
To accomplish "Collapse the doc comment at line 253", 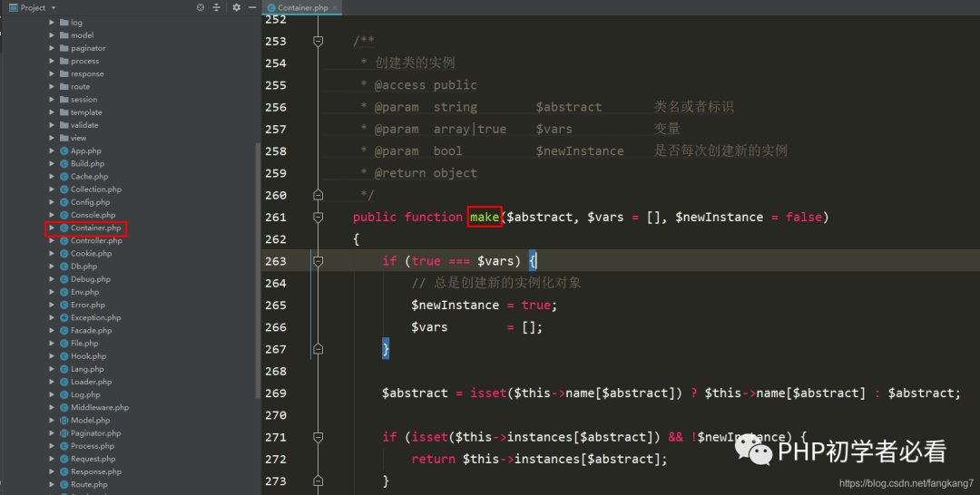I will click(x=318, y=41).
